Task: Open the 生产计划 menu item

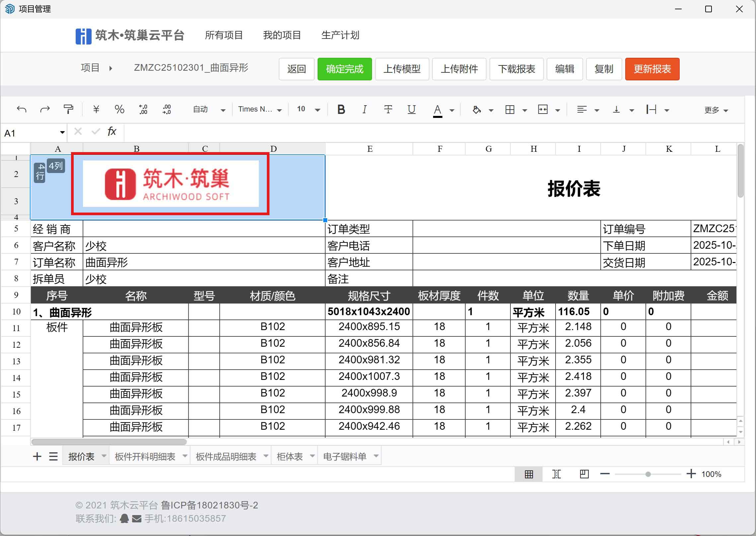Action: (340, 35)
